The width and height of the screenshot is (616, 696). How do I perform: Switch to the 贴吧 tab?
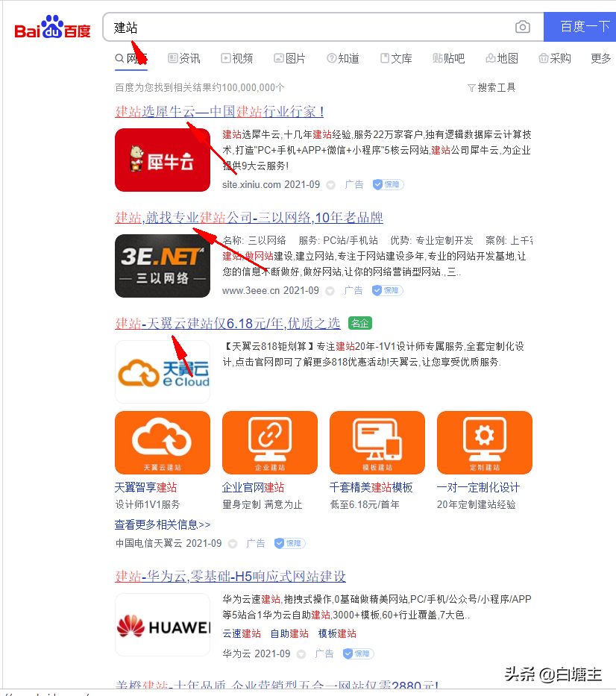point(449,58)
